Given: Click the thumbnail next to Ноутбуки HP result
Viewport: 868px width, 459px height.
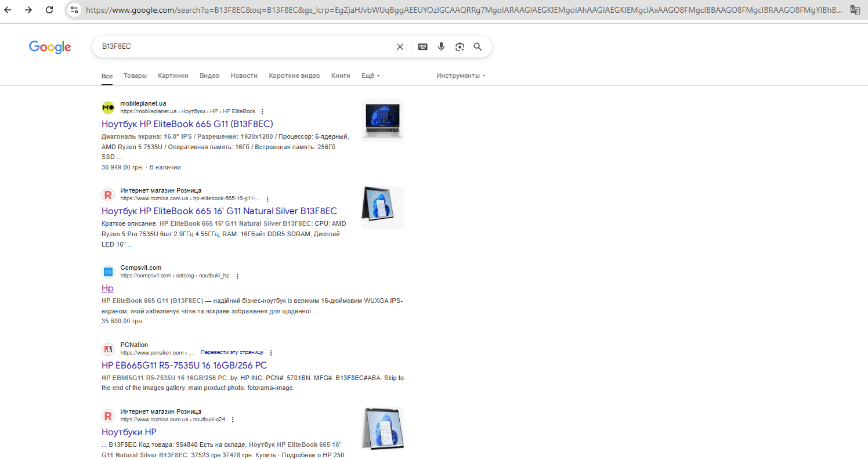Looking at the screenshot, I should (382, 429).
